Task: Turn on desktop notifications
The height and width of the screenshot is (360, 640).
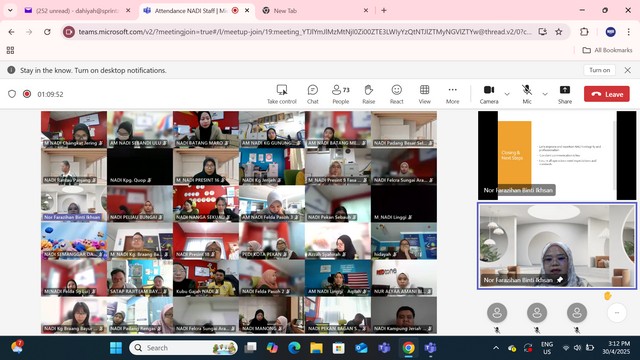Action: point(599,70)
